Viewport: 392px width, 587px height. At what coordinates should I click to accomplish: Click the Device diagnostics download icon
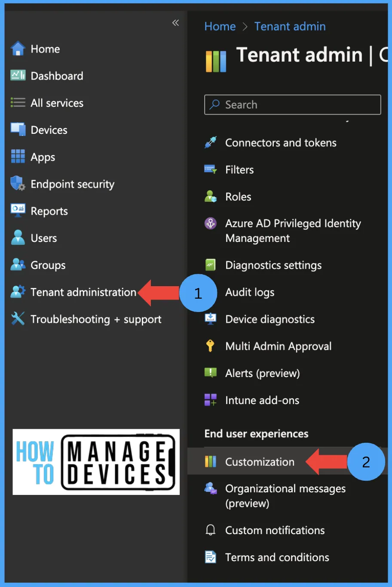point(211,318)
